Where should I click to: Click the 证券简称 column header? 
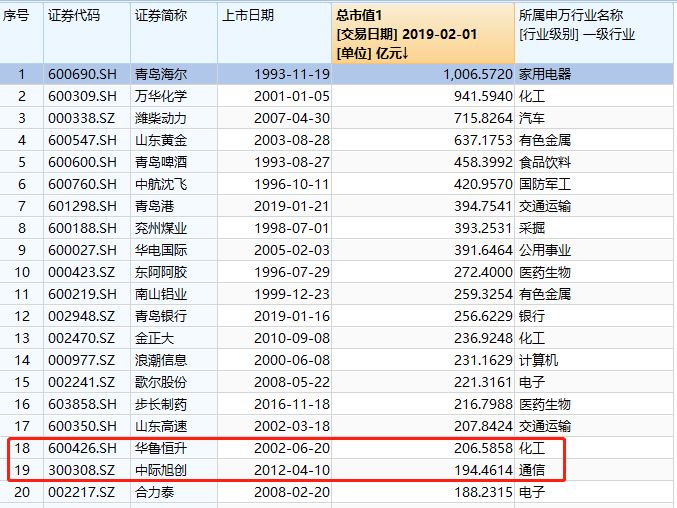(x=174, y=34)
